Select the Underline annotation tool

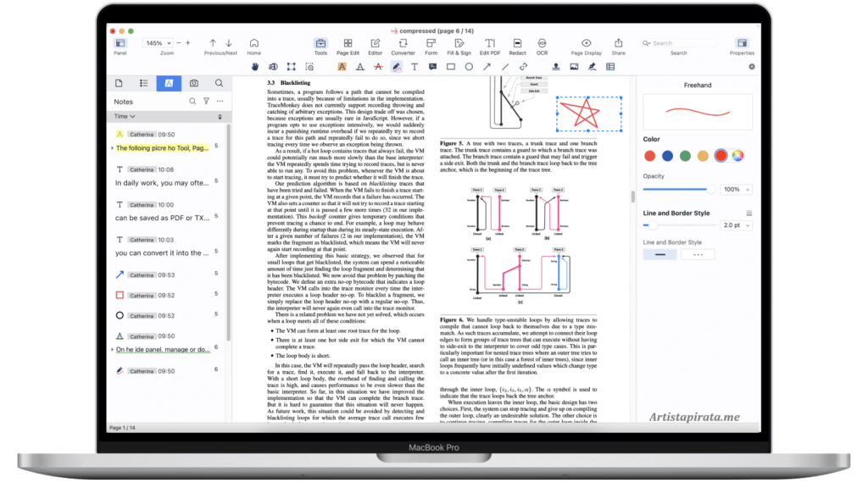[x=359, y=66]
